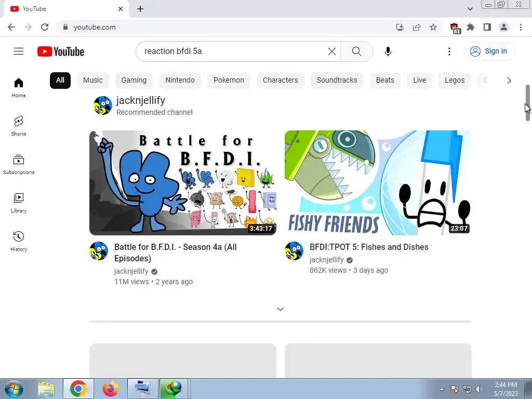Image resolution: width=532 pixels, height=399 pixels.
Task: Select the Live filter chip
Action: click(x=419, y=81)
